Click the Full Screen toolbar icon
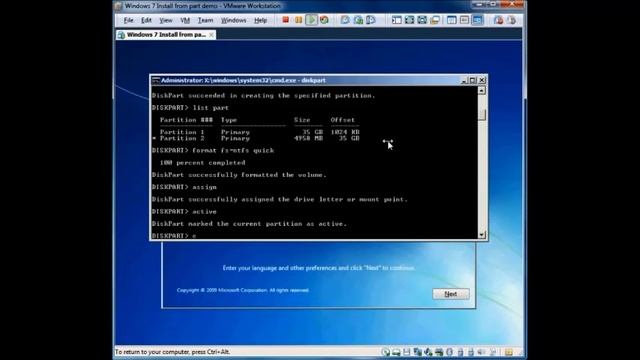640x360 pixels. tap(409, 20)
